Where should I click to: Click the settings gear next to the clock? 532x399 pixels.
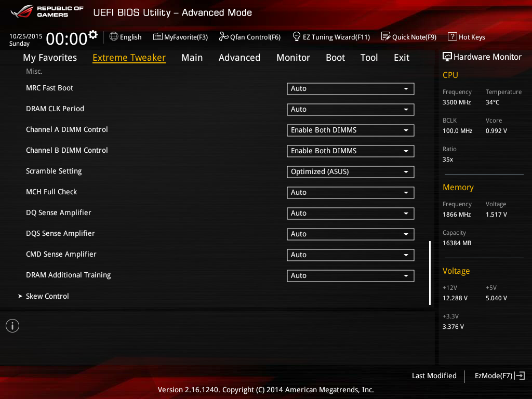[93, 35]
